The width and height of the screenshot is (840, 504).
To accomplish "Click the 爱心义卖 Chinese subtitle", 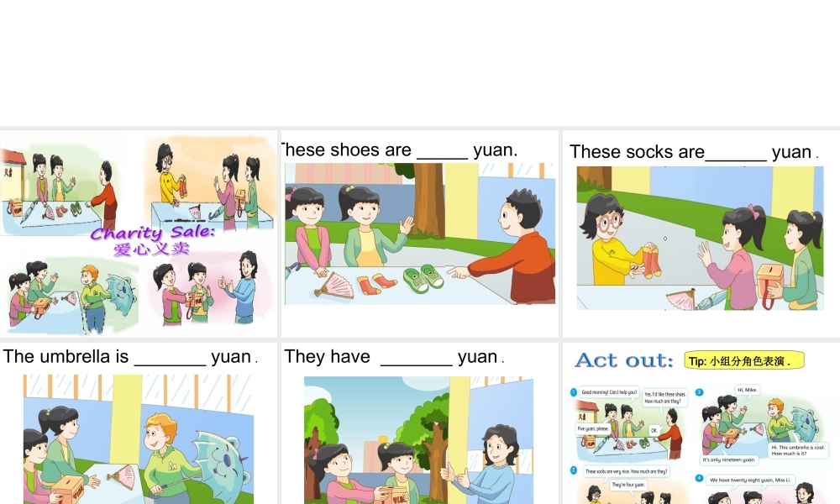I will [151, 249].
